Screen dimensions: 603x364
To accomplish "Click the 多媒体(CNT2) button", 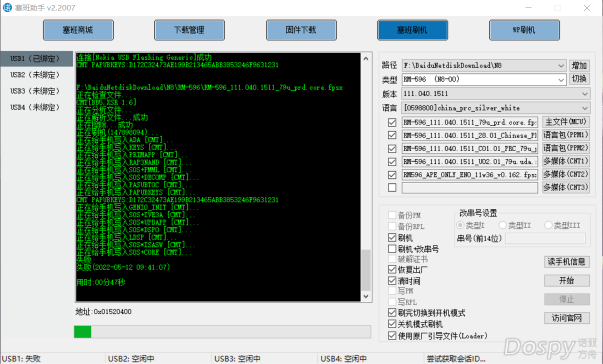I will click(x=566, y=174).
